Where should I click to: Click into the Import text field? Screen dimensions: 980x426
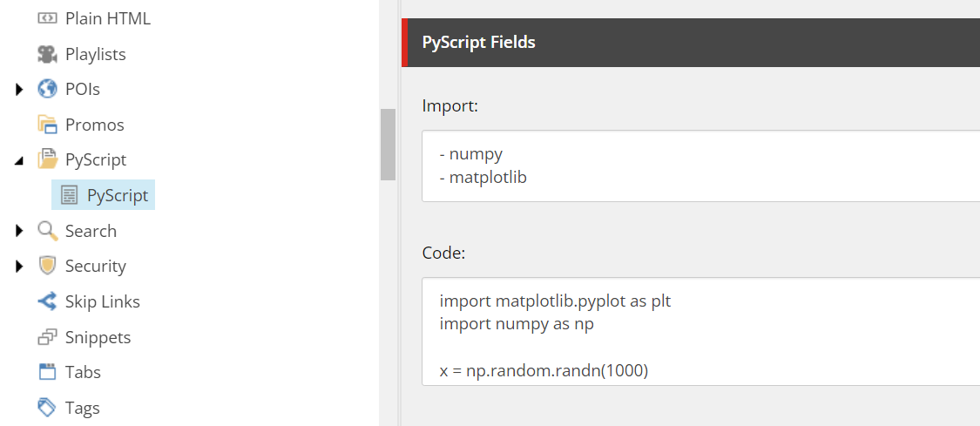pyautogui.click(x=700, y=166)
